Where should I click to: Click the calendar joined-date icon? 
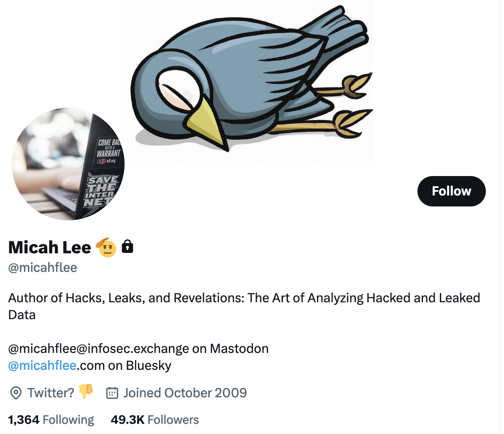(112, 393)
